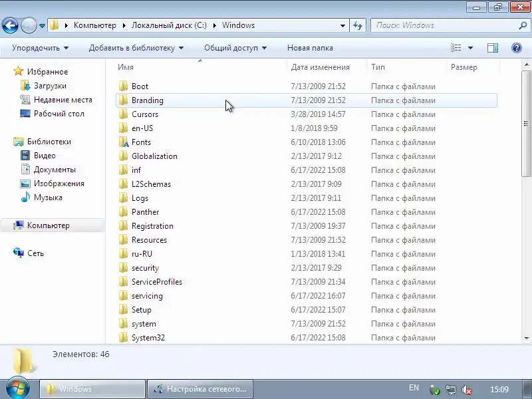
Task: Click the muted volume tray icon
Action: pos(467,390)
